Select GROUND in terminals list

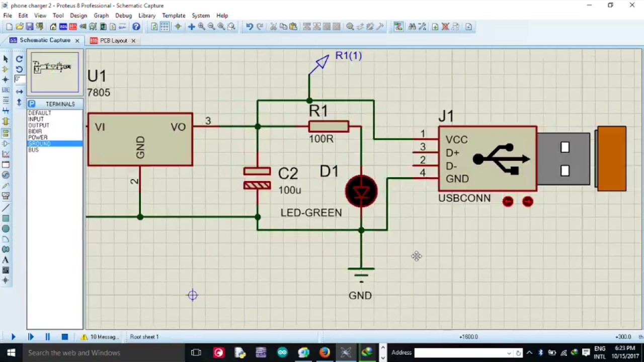55,144
